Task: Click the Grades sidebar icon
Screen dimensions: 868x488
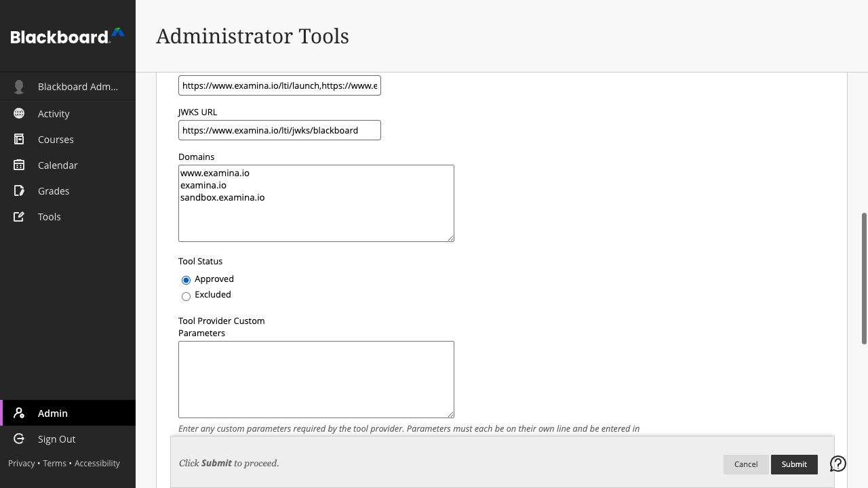Action: (19, 190)
